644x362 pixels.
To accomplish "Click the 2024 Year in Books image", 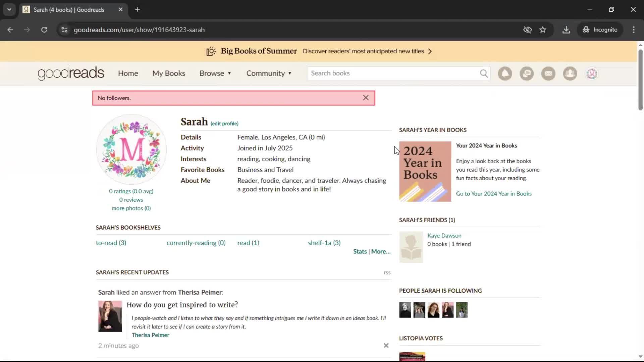I will tap(425, 172).
